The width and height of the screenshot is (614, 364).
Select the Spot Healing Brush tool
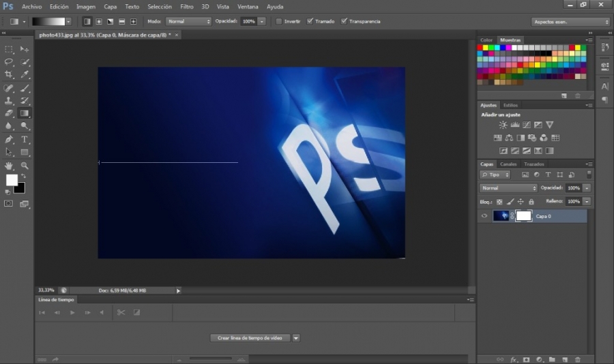9,88
